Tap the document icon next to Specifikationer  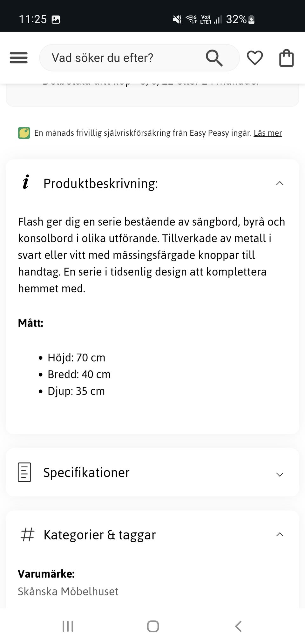[x=24, y=472]
